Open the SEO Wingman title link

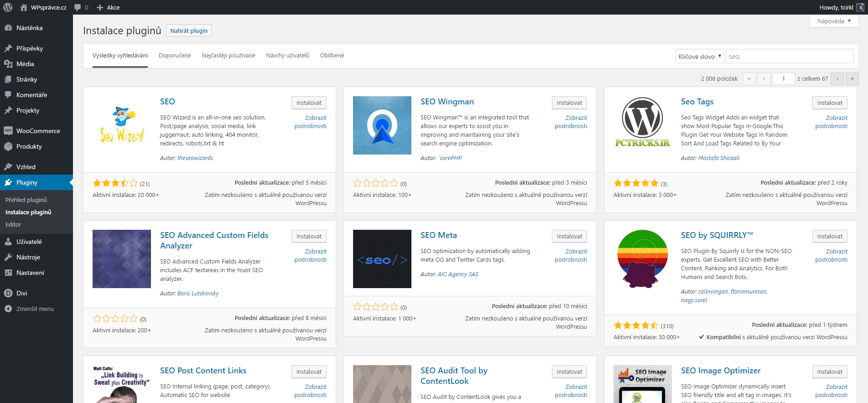447,102
